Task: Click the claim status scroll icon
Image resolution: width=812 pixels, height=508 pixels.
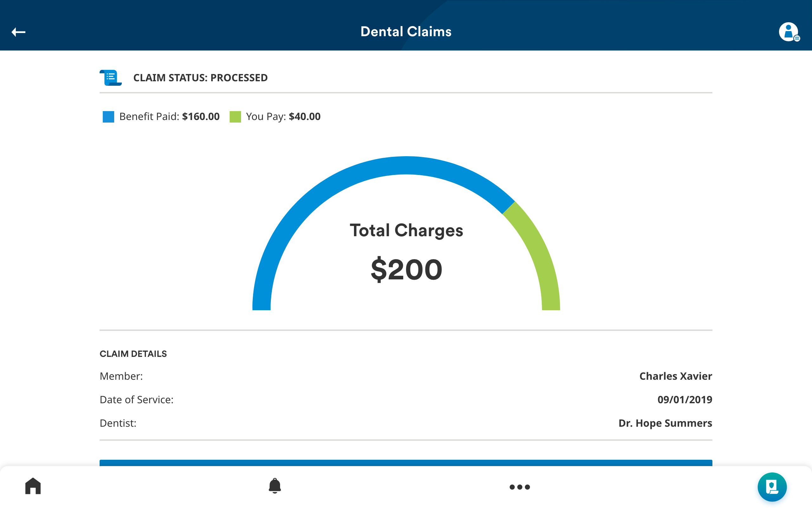Action: (111, 77)
